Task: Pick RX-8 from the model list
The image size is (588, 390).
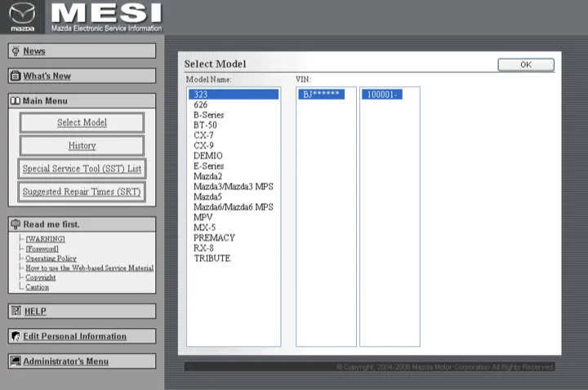Action: [x=234, y=248]
